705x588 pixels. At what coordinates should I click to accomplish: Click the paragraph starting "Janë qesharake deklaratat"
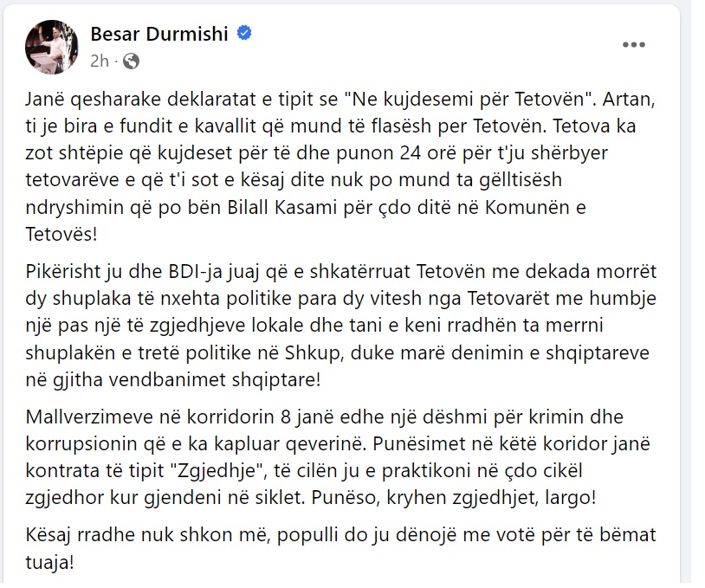click(x=340, y=166)
